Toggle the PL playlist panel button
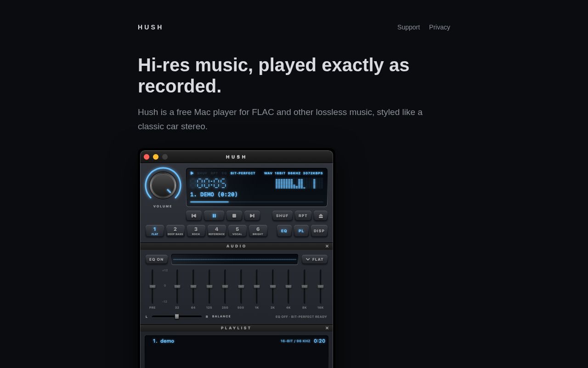The width and height of the screenshot is (588, 368). (x=301, y=231)
